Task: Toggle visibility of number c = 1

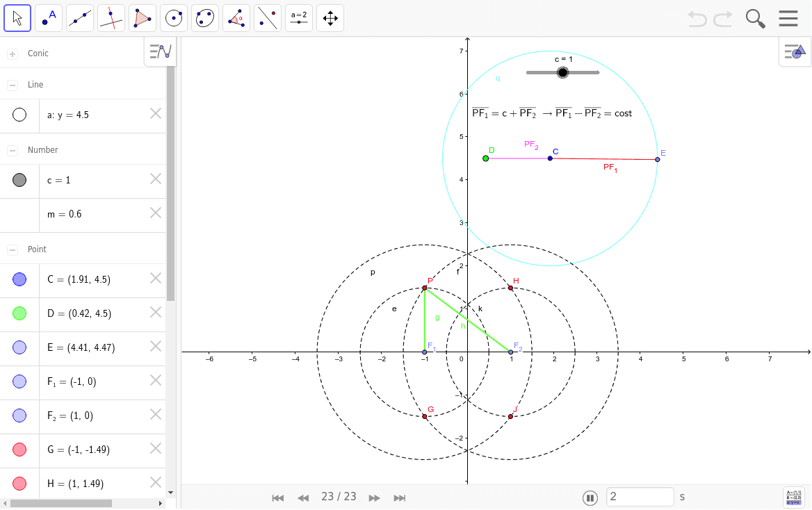Action: [19, 180]
